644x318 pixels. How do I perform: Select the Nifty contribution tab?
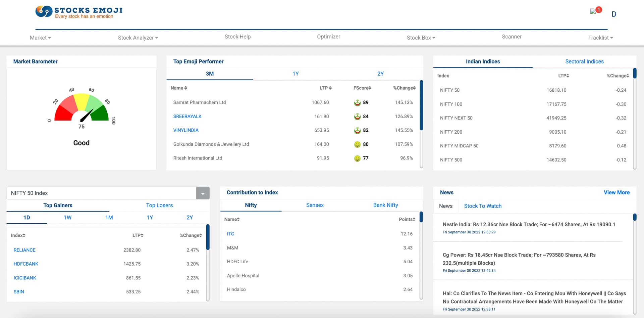(251, 205)
